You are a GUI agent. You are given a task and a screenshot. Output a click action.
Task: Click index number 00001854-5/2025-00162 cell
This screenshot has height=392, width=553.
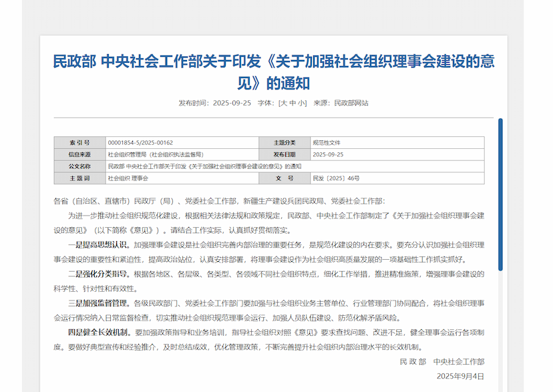(140, 142)
